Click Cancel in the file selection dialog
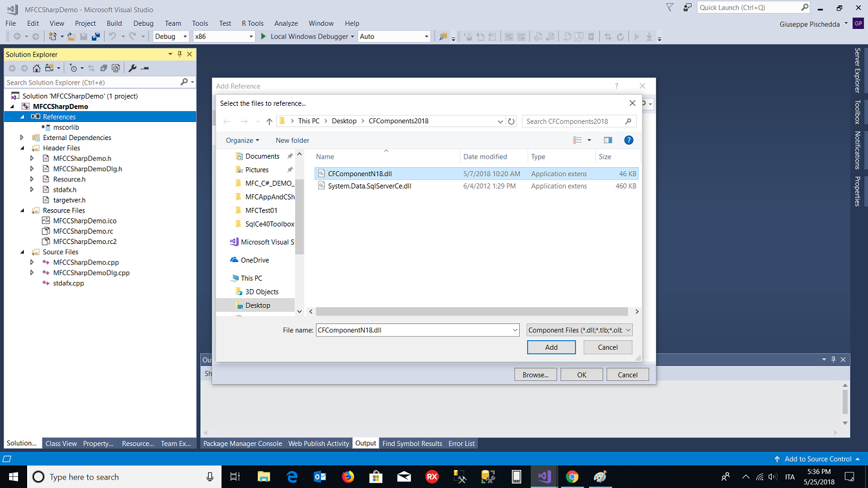The height and width of the screenshot is (488, 868). (608, 347)
